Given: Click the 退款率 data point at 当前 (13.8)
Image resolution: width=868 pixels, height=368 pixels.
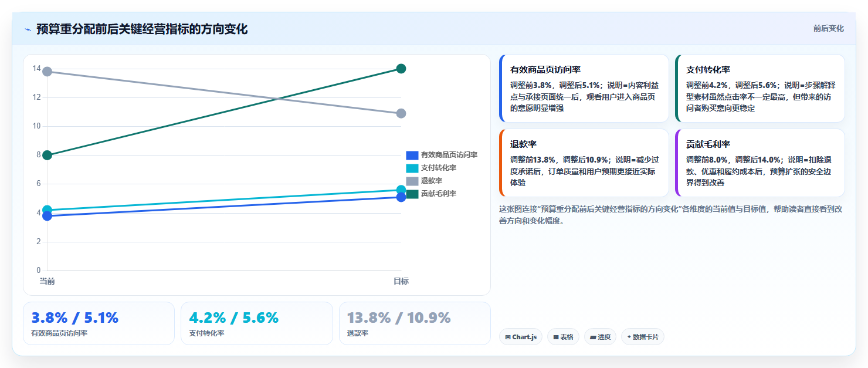Looking at the screenshot, I should (48, 72).
